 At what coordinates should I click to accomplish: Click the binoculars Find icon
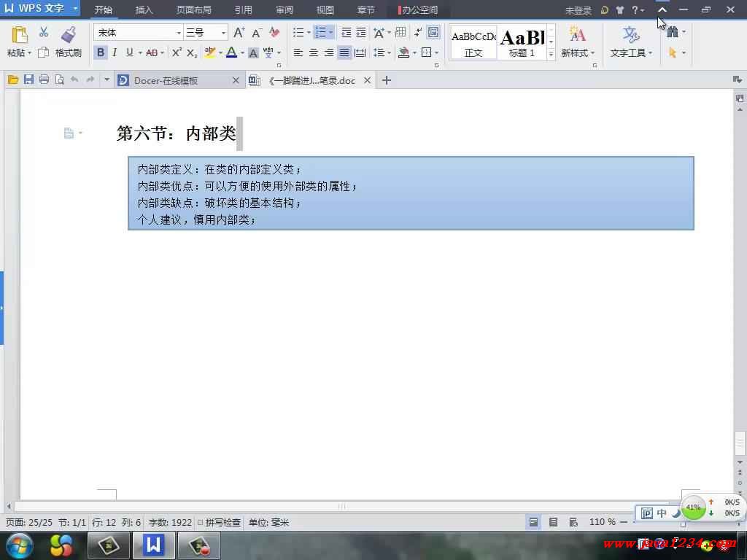pyautogui.click(x=672, y=32)
